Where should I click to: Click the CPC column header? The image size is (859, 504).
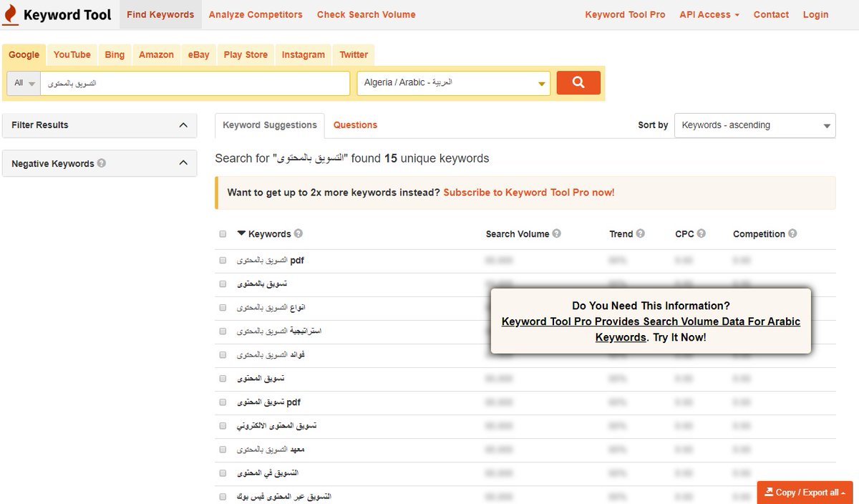684,234
